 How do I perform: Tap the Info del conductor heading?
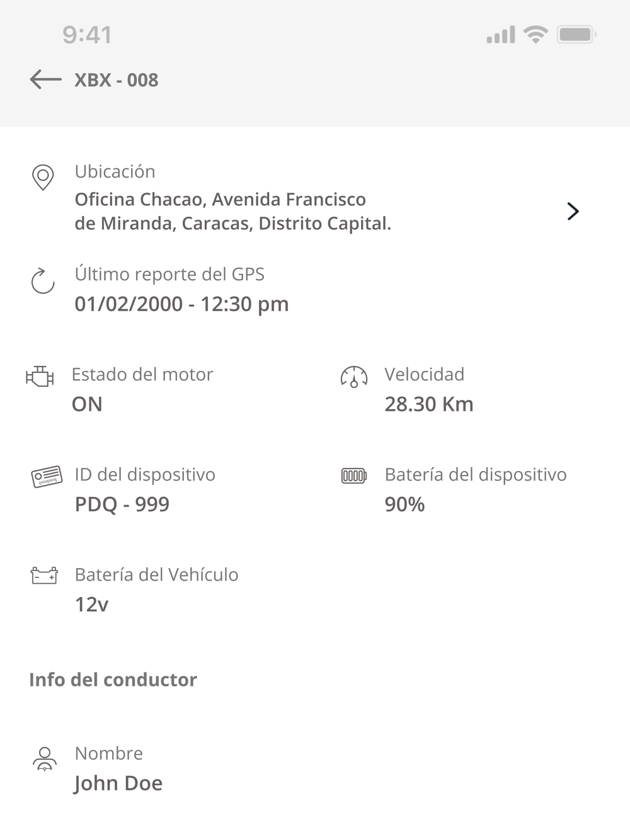[113, 679]
